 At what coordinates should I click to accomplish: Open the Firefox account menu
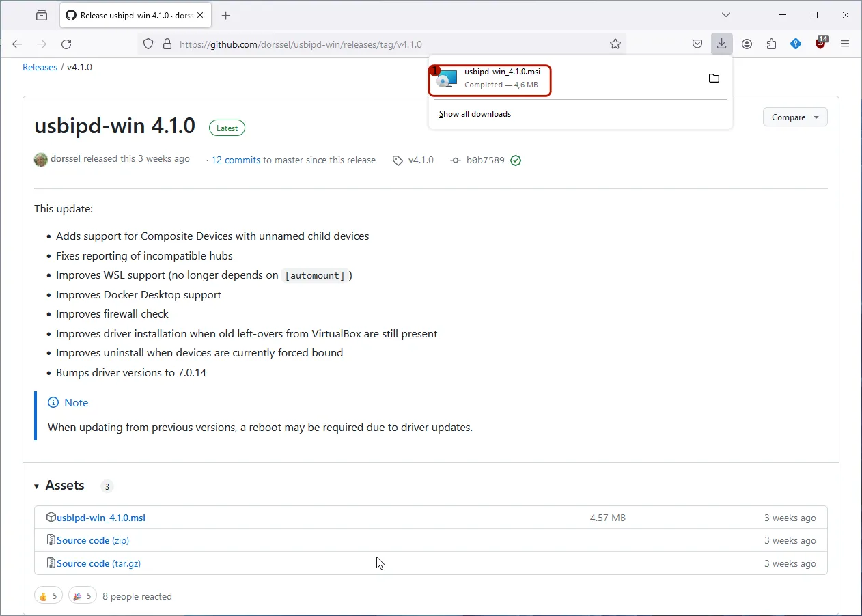coord(747,44)
